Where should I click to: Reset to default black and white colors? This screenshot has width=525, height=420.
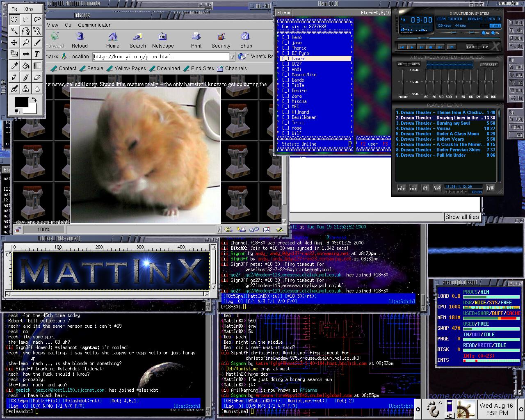coord(17,111)
